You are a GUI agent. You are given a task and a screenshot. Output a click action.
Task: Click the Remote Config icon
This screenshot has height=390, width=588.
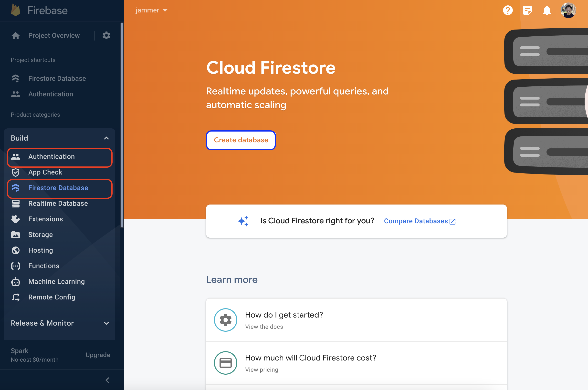16,297
